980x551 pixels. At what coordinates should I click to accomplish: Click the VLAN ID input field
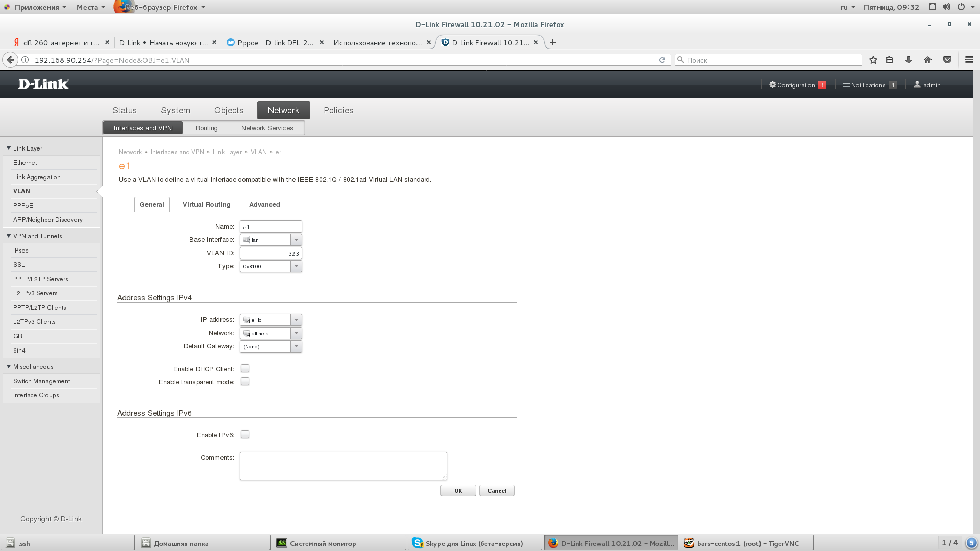click(x=271, y=253)
